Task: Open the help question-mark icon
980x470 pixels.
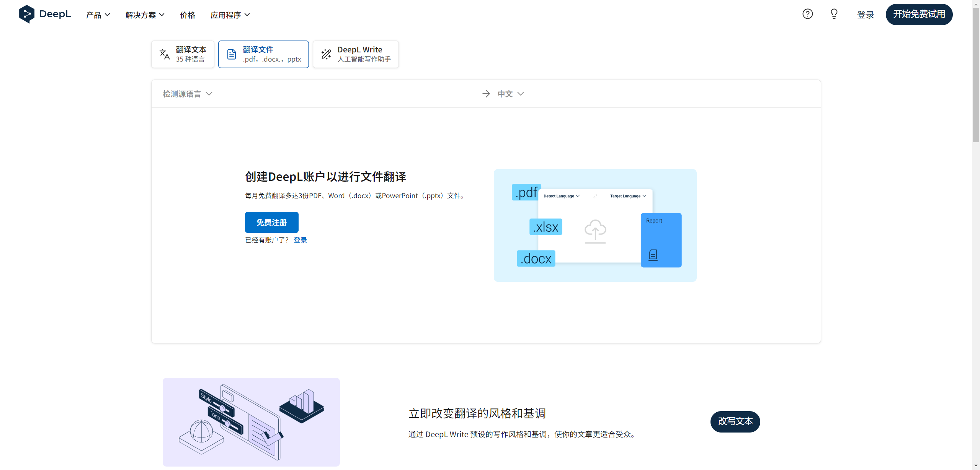Action: click(x=807, y=14)
